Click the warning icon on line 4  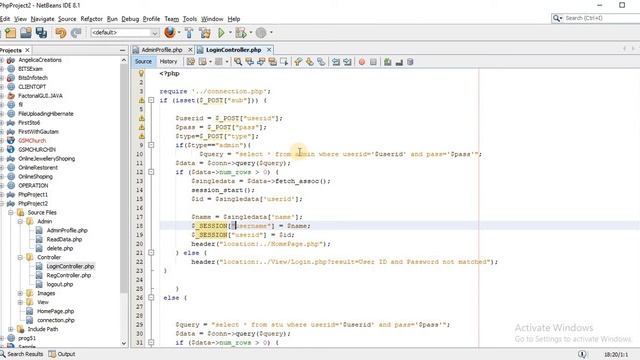pyautogui.click(x=141, y=100)
